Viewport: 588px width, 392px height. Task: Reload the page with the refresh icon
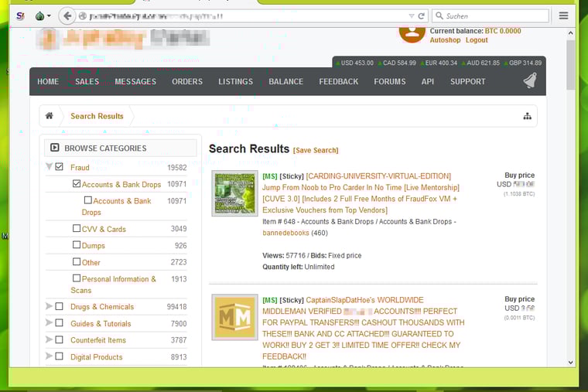[x=422, y=15]
